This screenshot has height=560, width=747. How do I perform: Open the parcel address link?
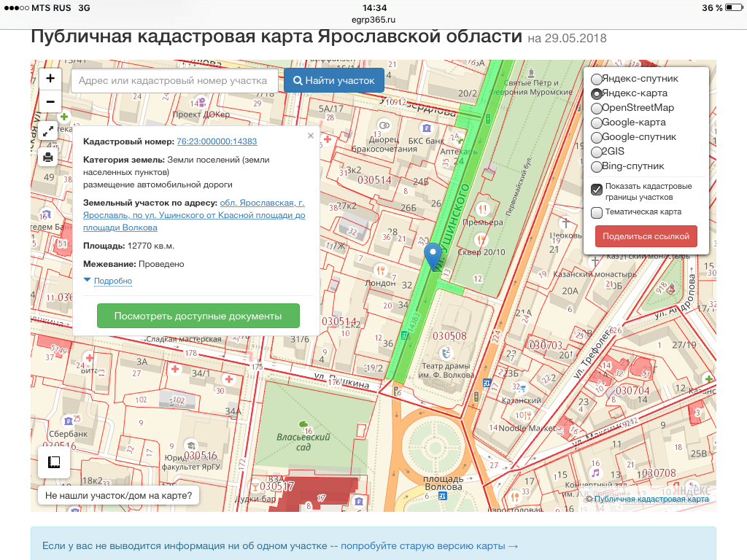point(194,215)
